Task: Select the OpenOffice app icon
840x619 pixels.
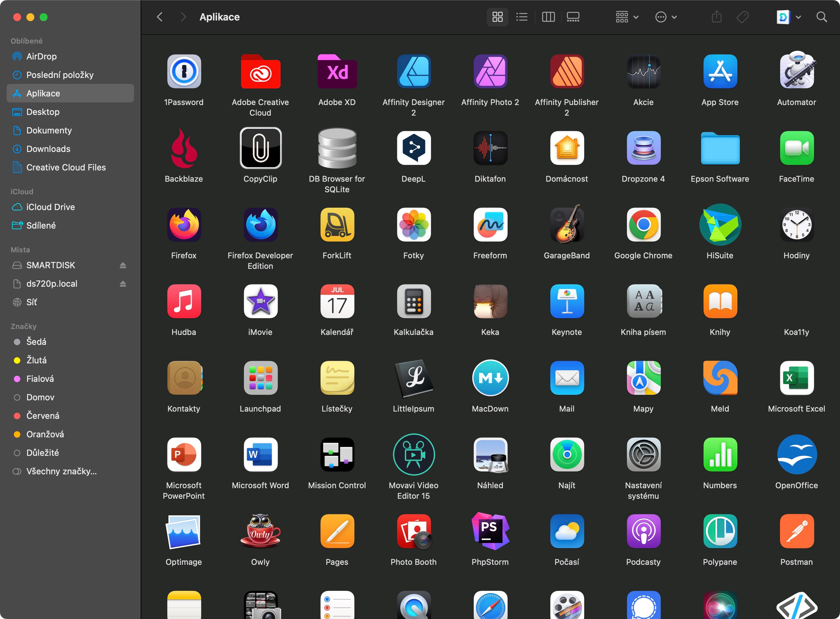Action: (x=796, y=455)
